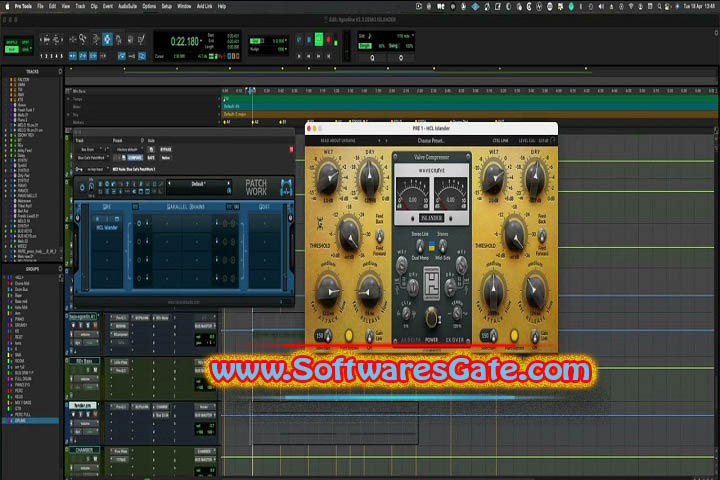Viewport: 720px width, 480px height.
Task: Go to next preset arrow in Patchwork
Action: (229, 184)
